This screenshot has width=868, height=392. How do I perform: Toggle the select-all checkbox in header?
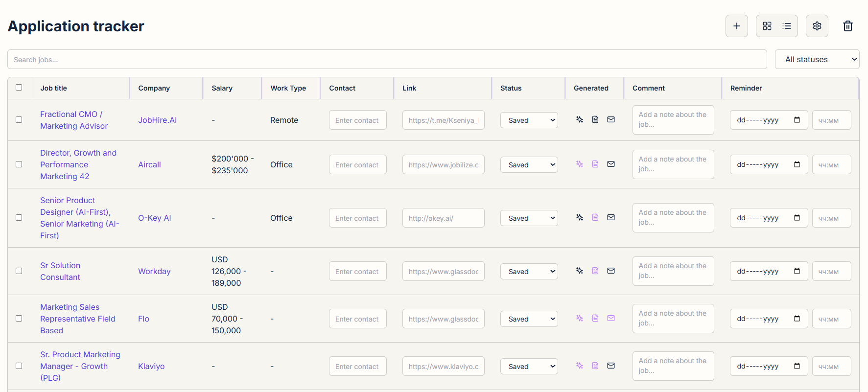coord(19,88)
